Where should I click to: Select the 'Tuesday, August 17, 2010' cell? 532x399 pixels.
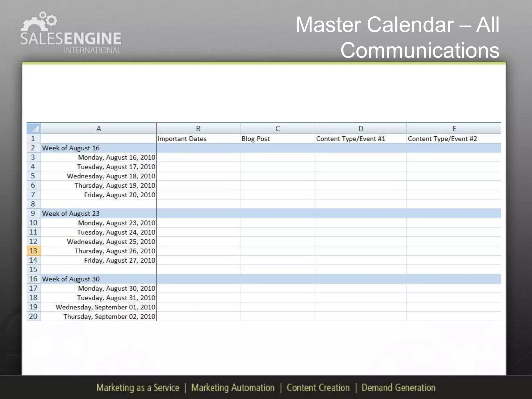coord(99,167)
